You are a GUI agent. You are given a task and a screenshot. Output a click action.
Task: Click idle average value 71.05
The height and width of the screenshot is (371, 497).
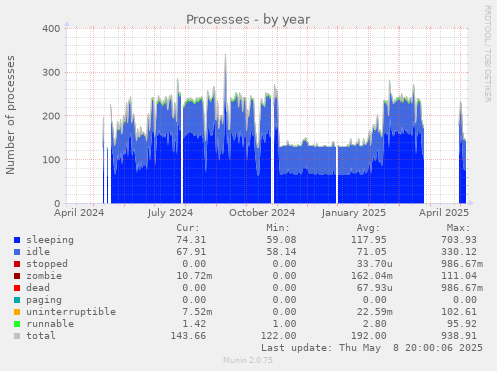coord(372,252)
